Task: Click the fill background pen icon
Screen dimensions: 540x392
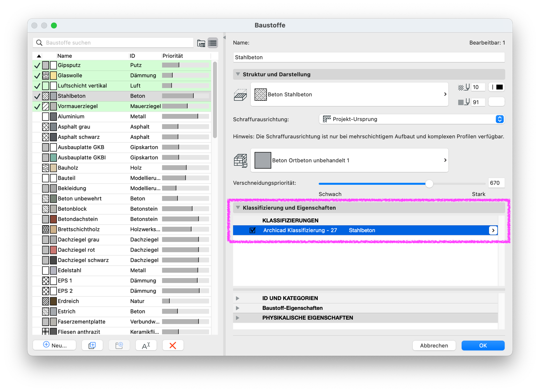Action: coord(464,102)
